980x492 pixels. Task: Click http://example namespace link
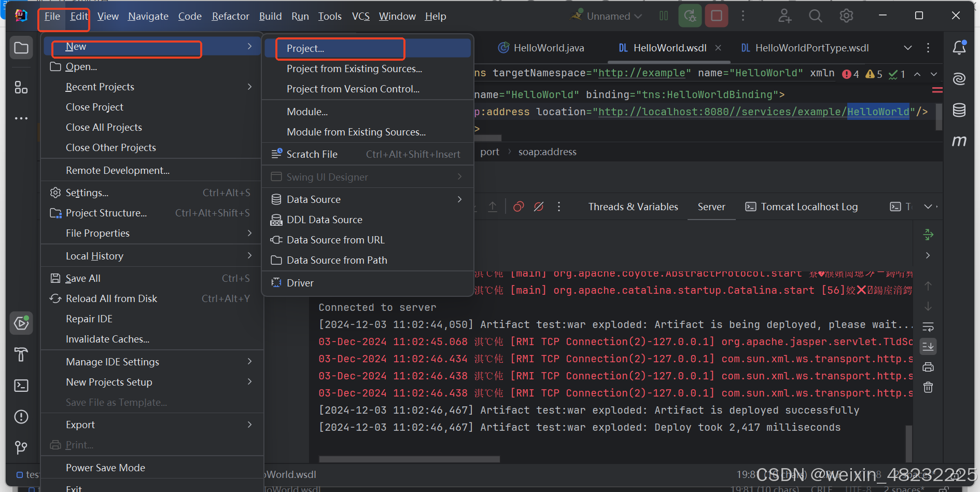click(x=641, y=73)
